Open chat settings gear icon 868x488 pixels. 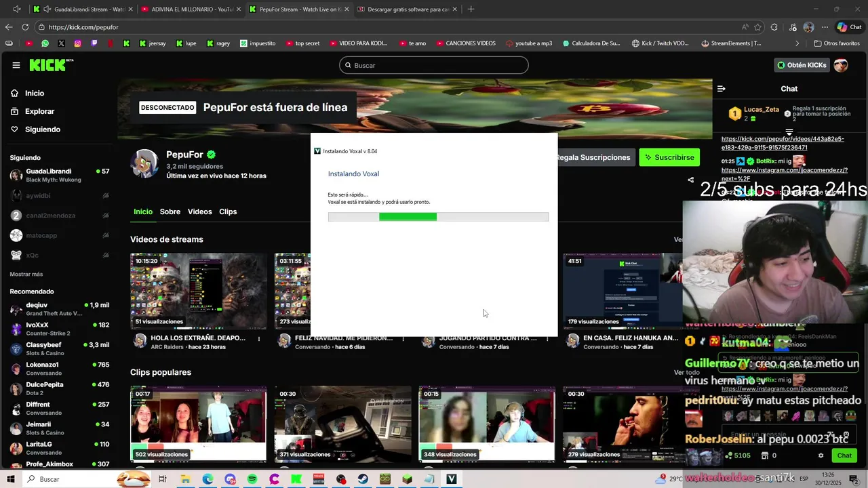point(821,455)
